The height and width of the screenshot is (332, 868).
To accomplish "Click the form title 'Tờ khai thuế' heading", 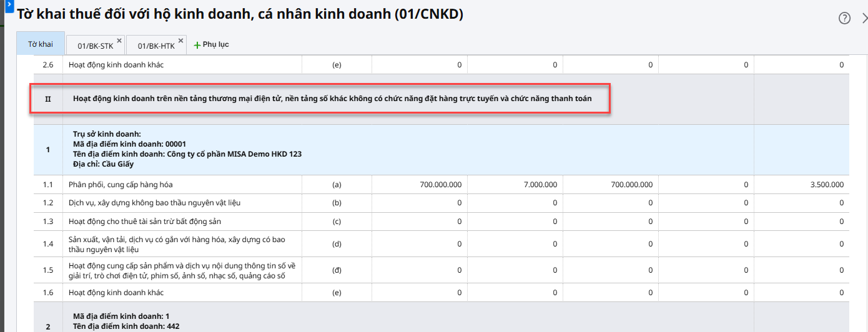I will (x=240, y=14).
